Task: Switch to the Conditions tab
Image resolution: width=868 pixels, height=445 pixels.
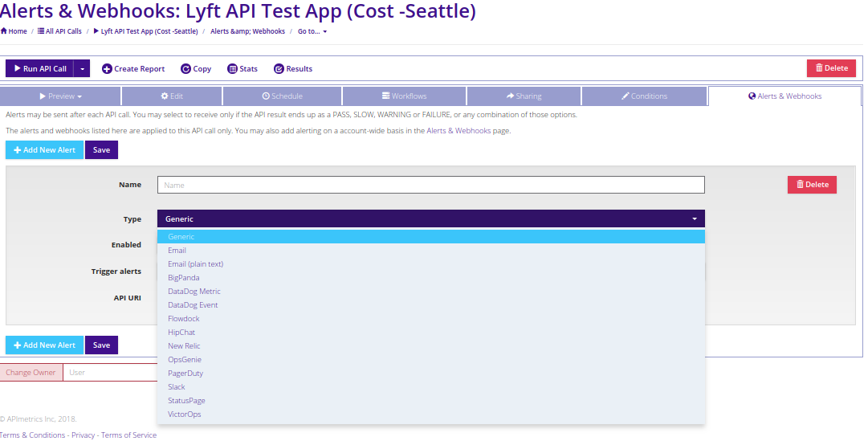Action: point(644,96)
